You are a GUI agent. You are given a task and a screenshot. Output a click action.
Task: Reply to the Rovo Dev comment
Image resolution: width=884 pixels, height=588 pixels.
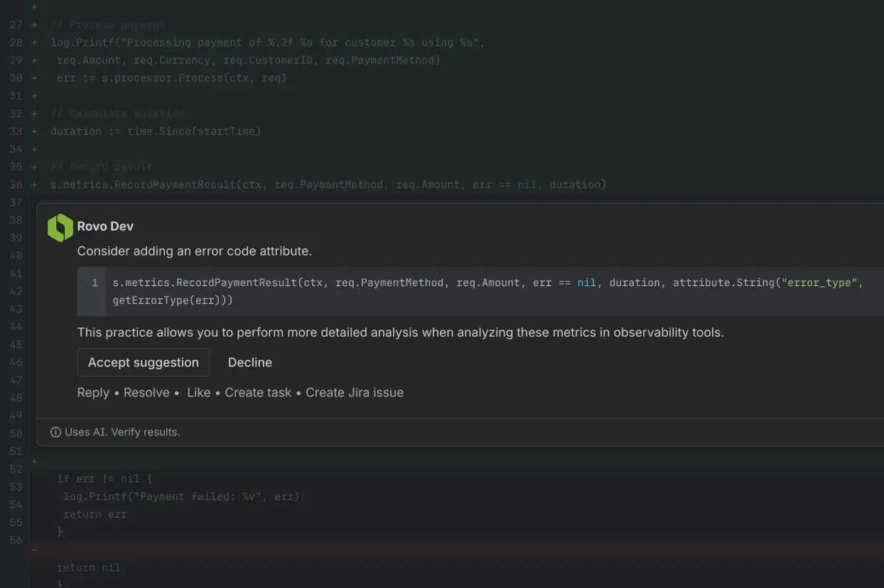tap(93, 393)
